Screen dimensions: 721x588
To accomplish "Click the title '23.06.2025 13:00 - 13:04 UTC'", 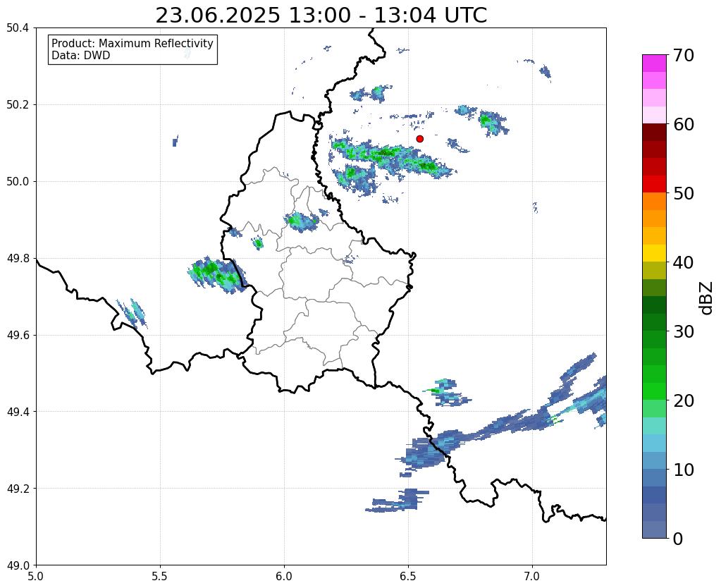I will click(x=321, y=16).
